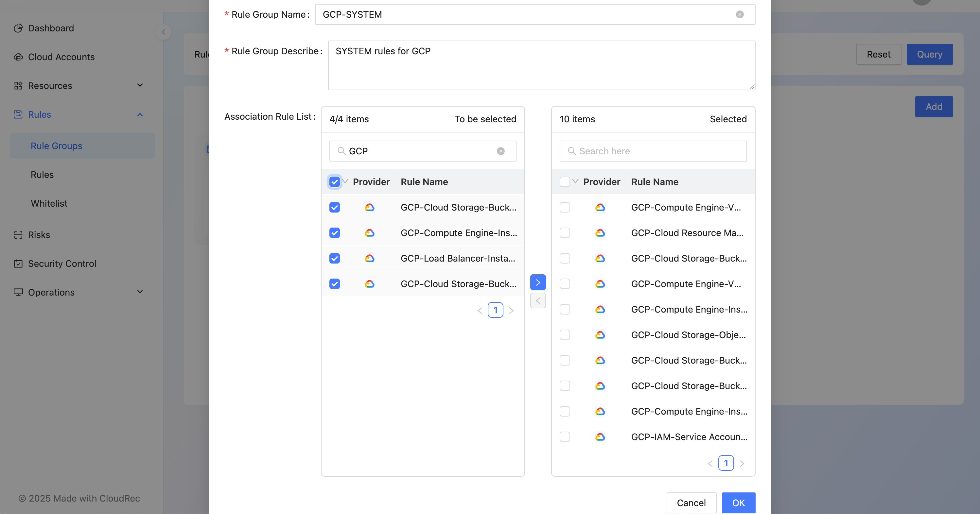Click OK to save rule group
Image resolution: width=980 pixels, height=514 pixels.
[738, 503]
